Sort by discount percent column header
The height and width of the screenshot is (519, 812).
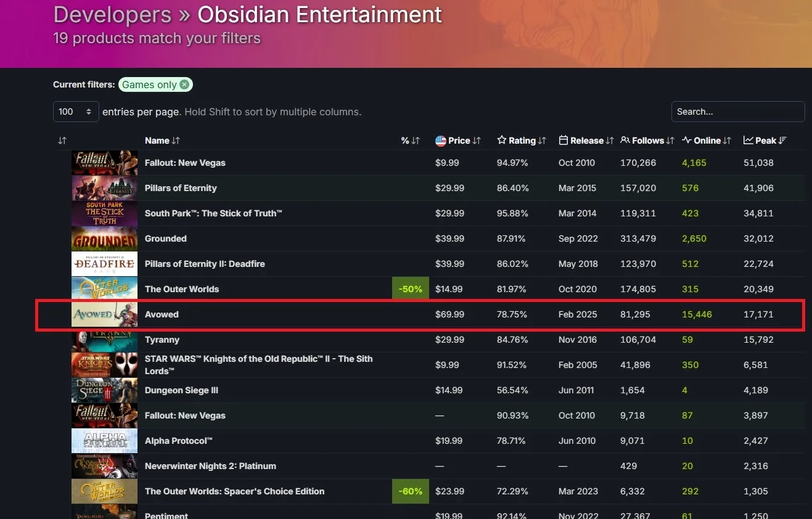coord(410,141)
